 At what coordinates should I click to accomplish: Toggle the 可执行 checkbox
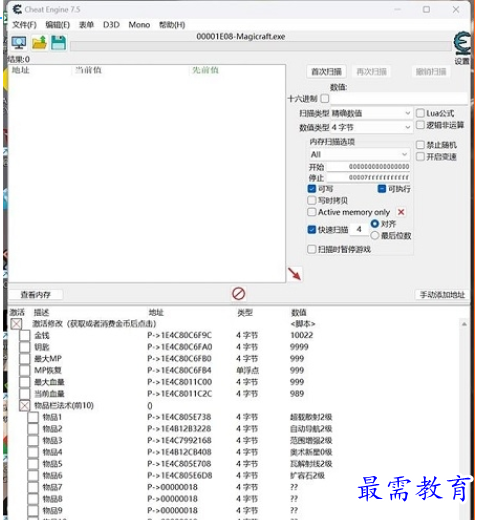(x=382, y=189)
